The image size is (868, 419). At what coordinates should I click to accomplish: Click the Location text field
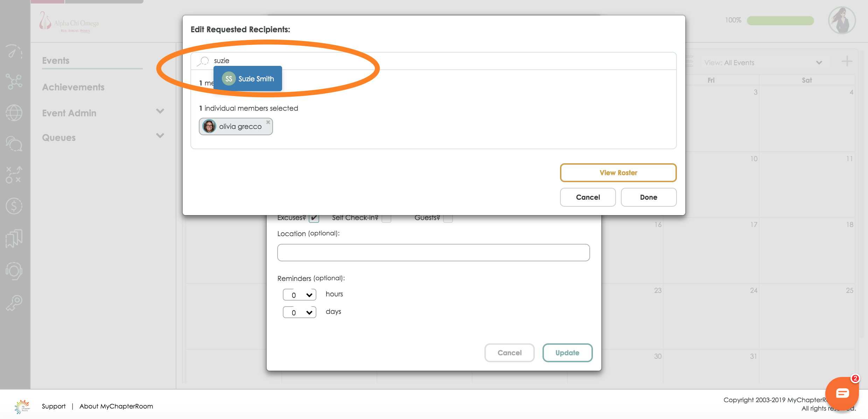[433, 253]
